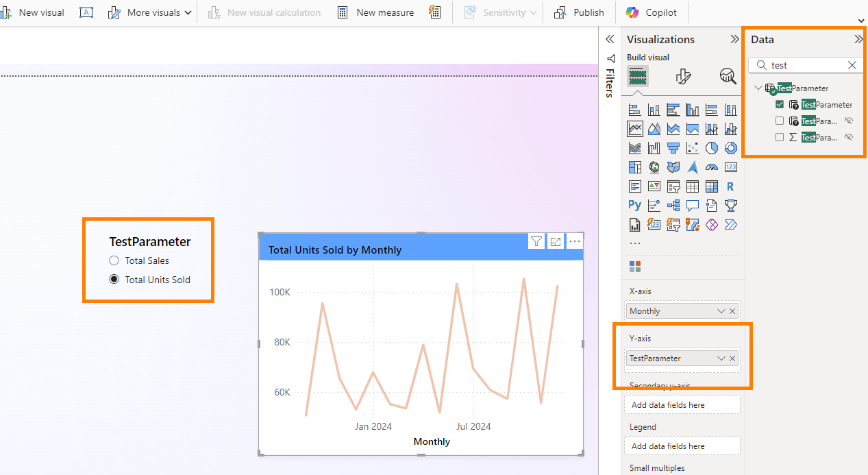
Task: Select the decomposition tree visual
Action: click(673, 205)
